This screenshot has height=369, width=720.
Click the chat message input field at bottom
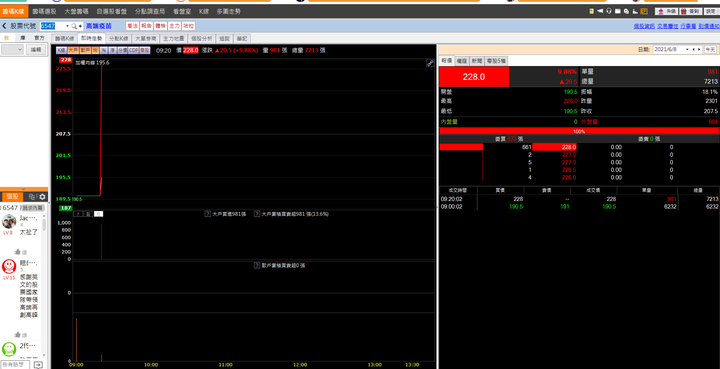15,364
